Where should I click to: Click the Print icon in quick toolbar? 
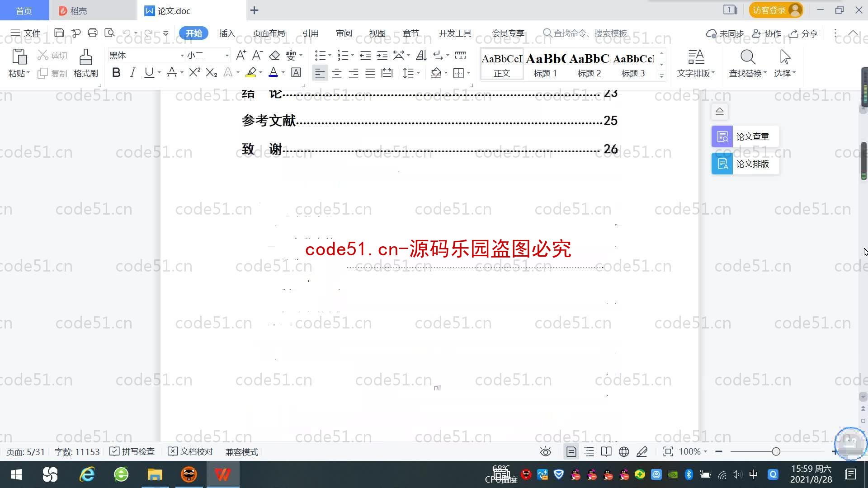93,33
